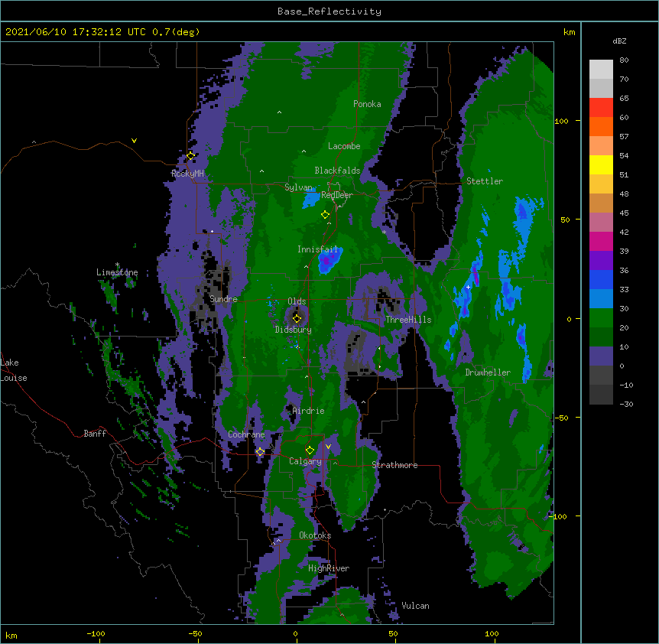Click the blue echo patch west of RedDeer
The height and width of the screenshot is (644, 659).
(311, 200)
